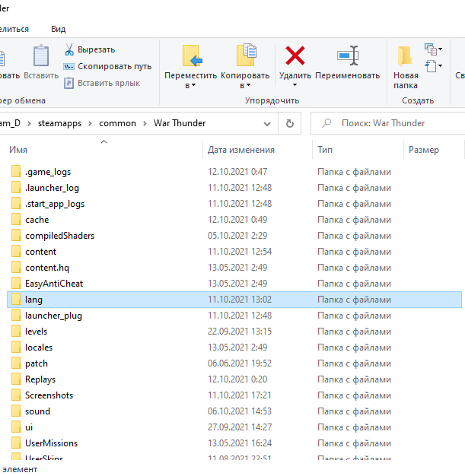Click the folder icon of ui
Image resolution: width=465 pixels, height=476 pixels.
point(17,427)
